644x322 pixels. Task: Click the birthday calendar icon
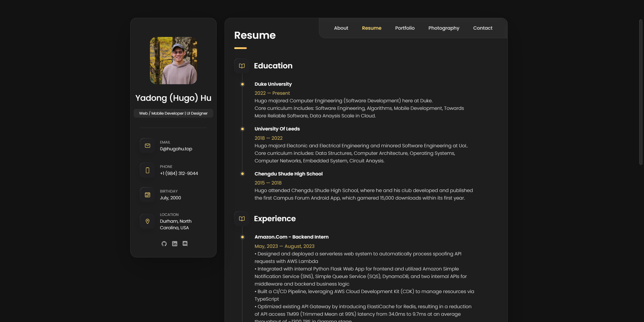pyautogui.click(x=147, y=195)
